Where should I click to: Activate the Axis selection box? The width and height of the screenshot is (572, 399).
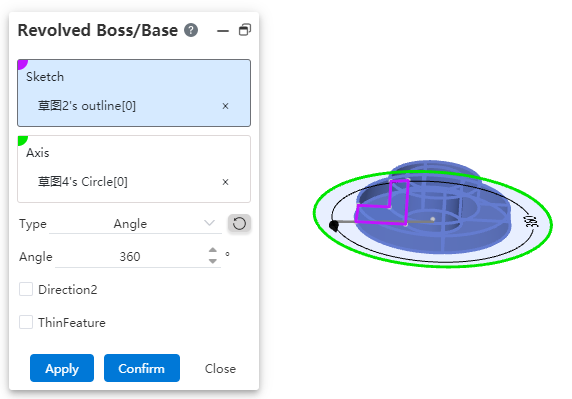point(134,169)
